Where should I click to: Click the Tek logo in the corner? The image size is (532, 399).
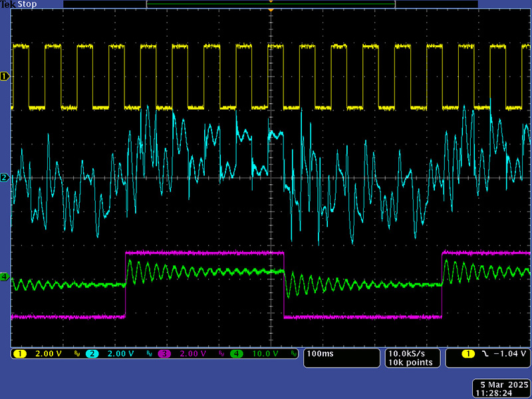(8, 4)
